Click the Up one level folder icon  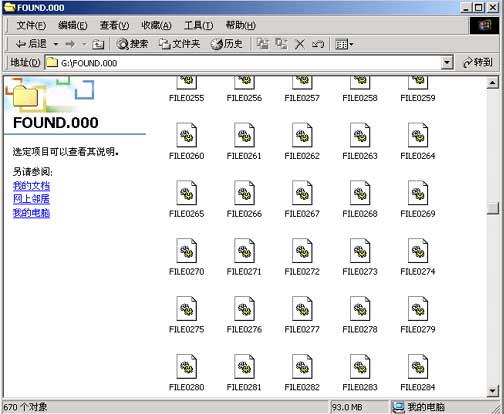click(98, 44)
